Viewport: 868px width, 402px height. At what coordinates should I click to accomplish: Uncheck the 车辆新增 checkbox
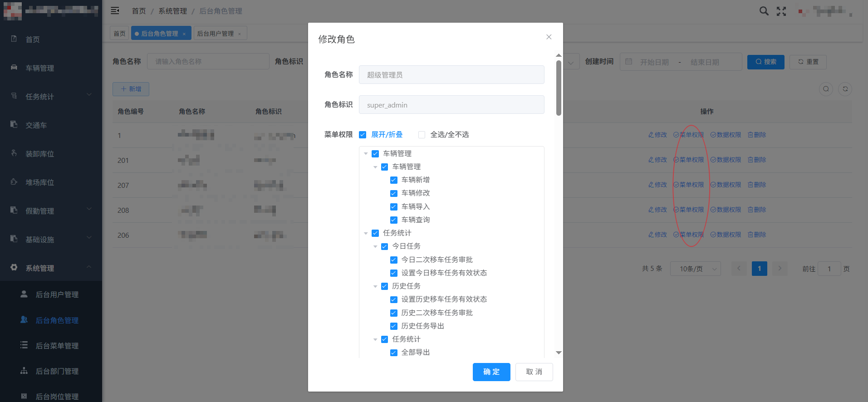tap(394, 180)
